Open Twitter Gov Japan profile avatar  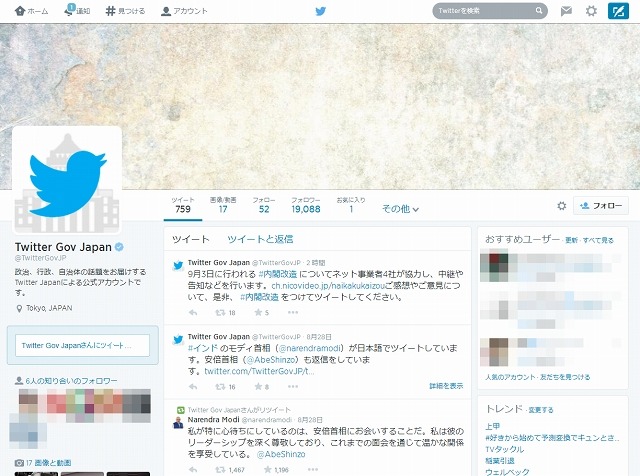coord(67,180)
